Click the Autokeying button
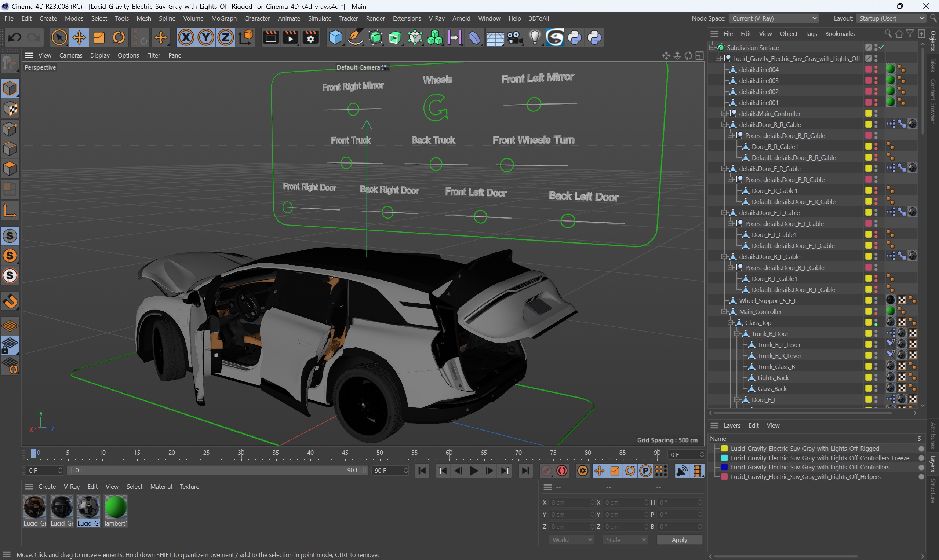Screen dimensions: 939x560 click(562, 471)
